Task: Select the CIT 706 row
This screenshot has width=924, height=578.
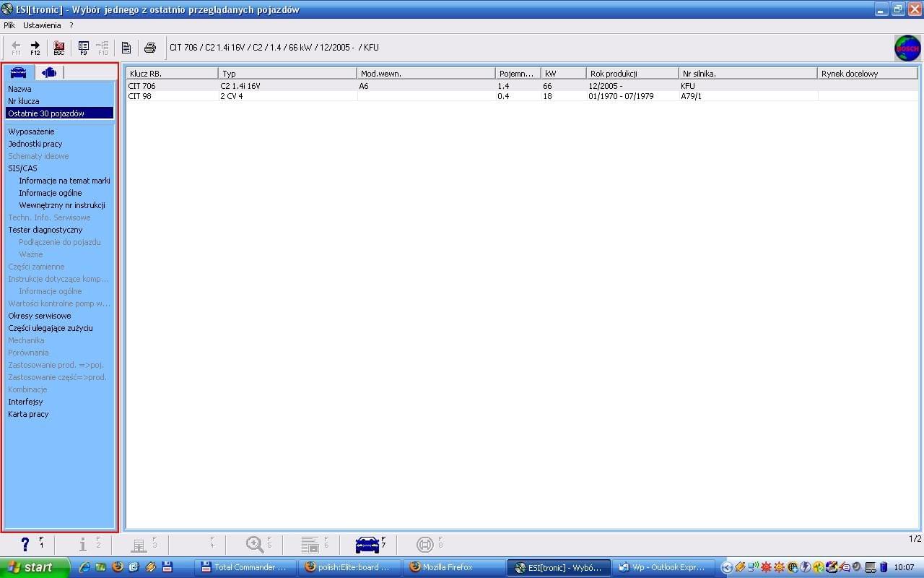Action: [x=521, y=86]
